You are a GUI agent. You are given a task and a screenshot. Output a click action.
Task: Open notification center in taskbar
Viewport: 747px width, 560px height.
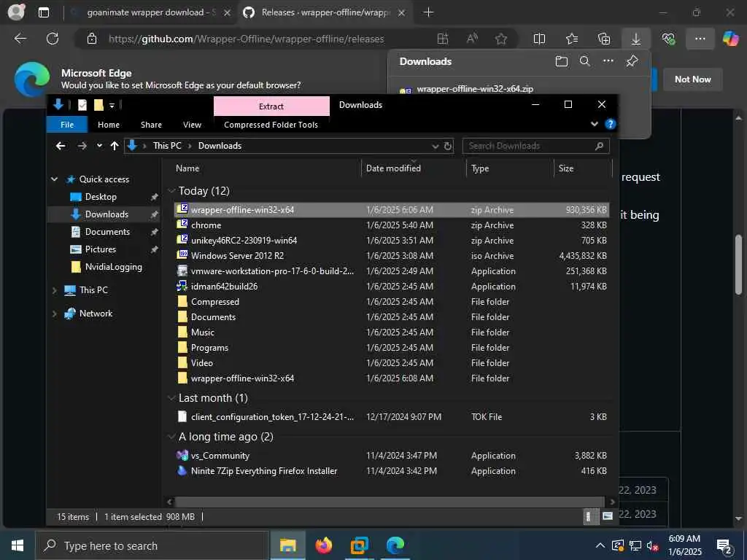pyautogui.click(x=724, y=546)
